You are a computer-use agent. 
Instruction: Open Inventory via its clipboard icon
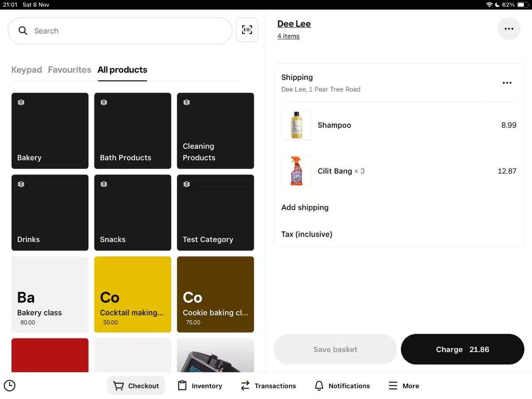pyautogui.click(x=182, y=386)
